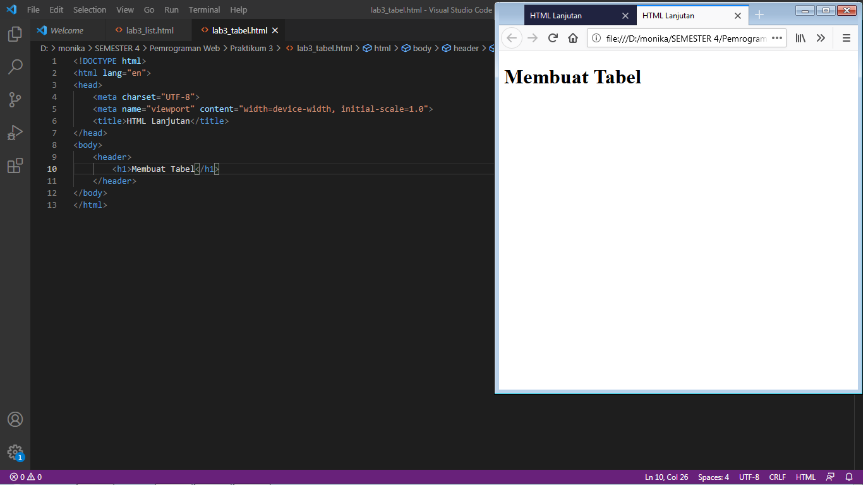Open the Go menu in VS Code
Viewport: 868px width, 490px height.
coord(148,9)
